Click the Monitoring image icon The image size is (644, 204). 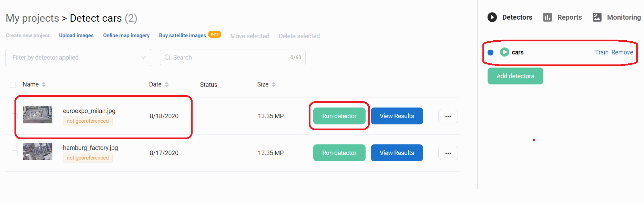click(597, 17)
